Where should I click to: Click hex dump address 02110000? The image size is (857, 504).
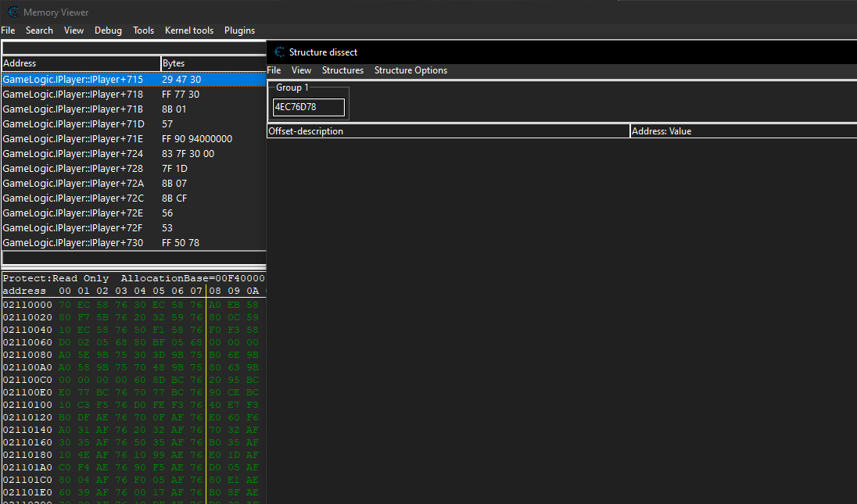click(x=27, y=305)
